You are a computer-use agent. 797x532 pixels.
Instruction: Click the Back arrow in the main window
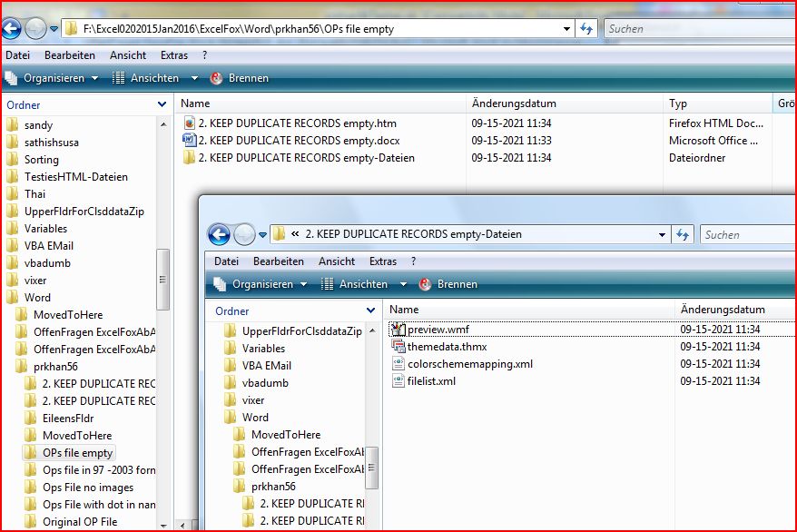pos(12,29)
